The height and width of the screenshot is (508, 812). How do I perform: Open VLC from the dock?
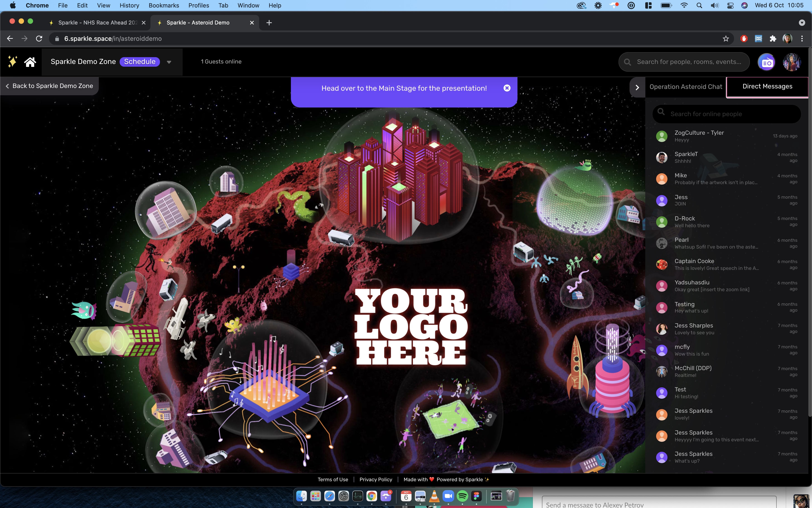click(x=434, y=496)
